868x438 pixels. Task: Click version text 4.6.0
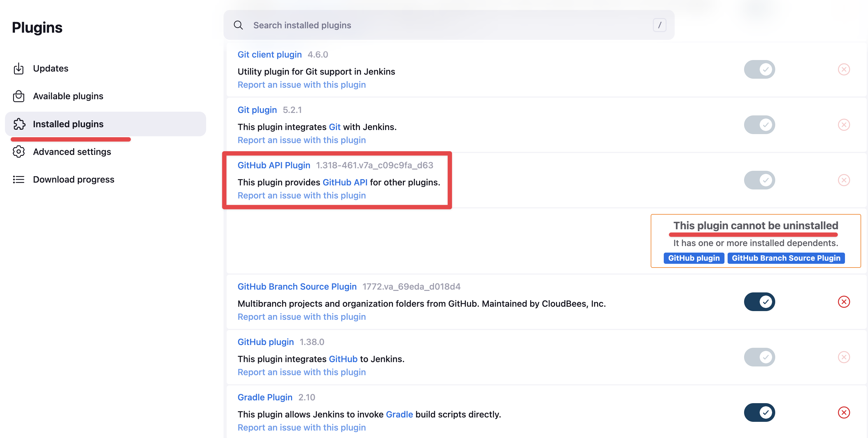pyautogui.click(x=318, y=54)
